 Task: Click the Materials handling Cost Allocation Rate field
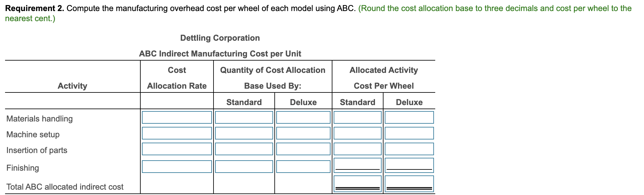click(177, 117)
